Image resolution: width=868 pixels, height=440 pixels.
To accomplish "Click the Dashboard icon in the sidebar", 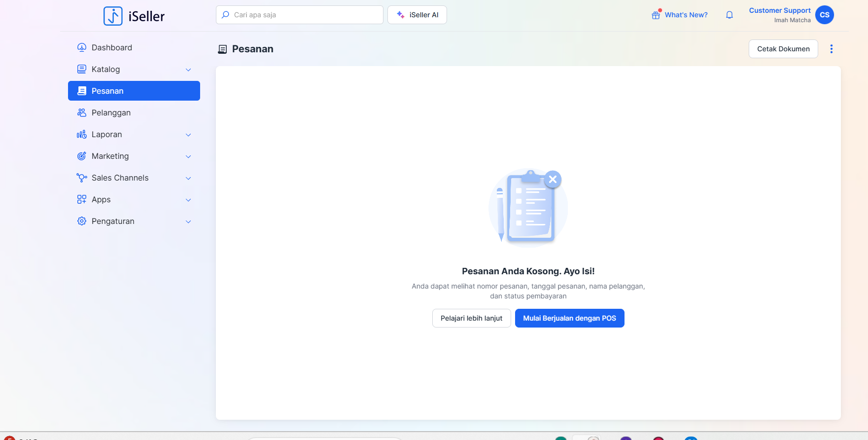I will click(82, 47).
